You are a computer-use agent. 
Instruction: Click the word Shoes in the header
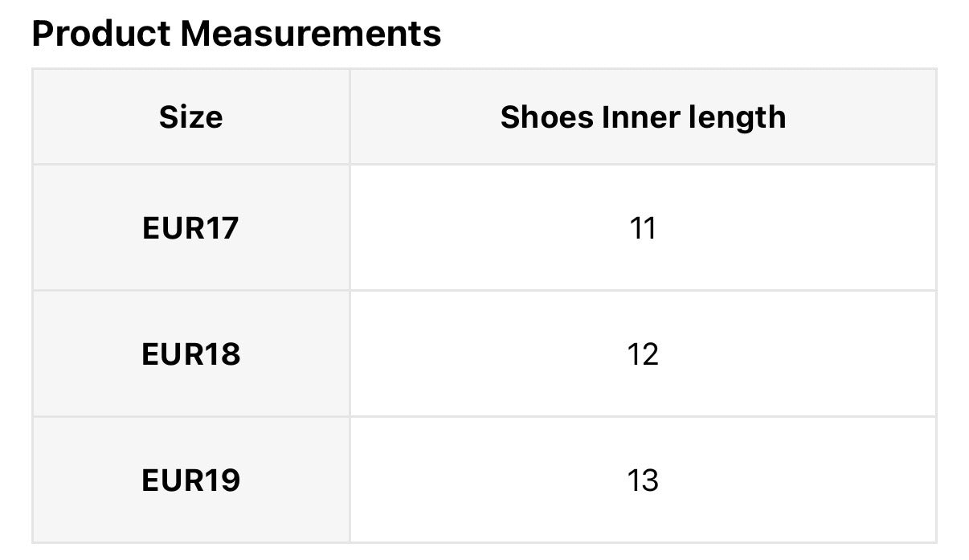pos(546,117)
